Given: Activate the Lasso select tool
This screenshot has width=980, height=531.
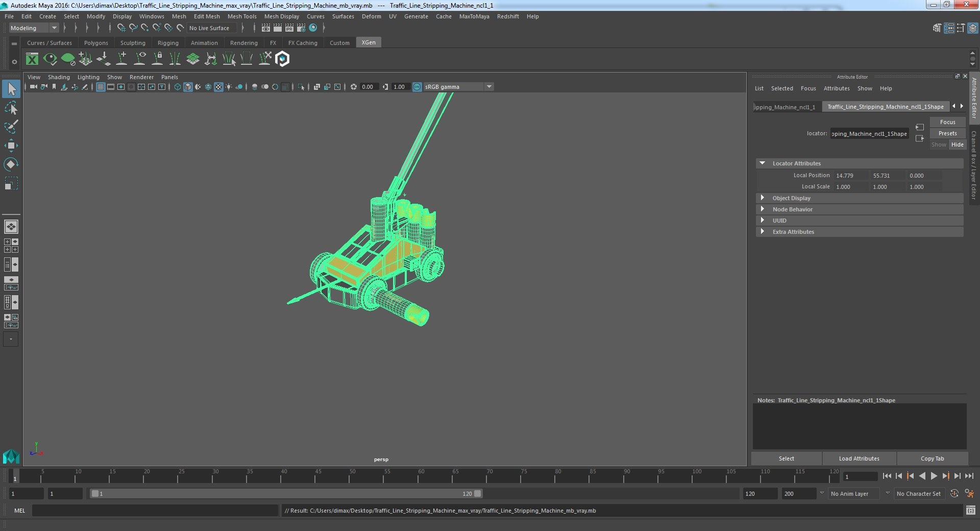Looking at the screenshot, I should point(11,108).
